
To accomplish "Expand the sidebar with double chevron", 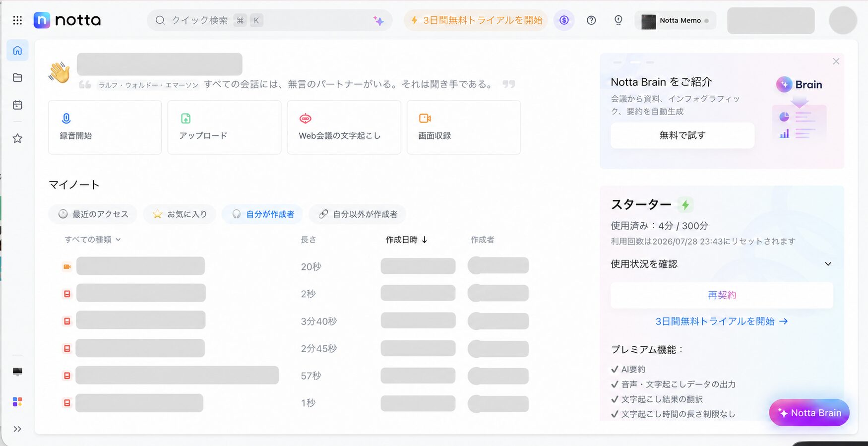I will tap(17, 429).
